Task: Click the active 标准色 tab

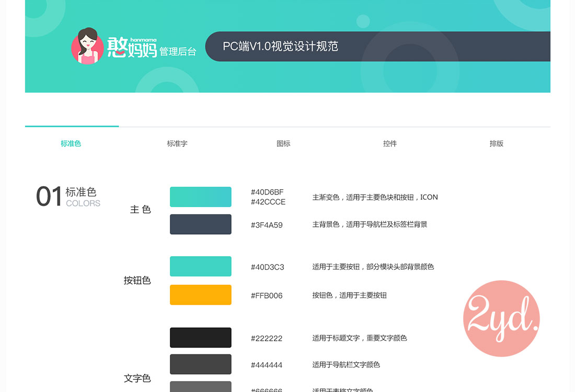Action: 71,144
